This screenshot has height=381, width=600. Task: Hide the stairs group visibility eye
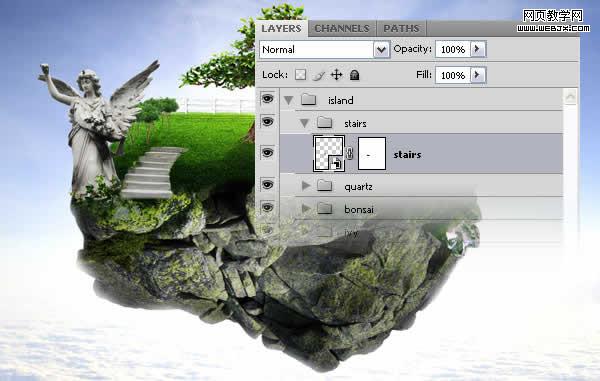[267, 122]
